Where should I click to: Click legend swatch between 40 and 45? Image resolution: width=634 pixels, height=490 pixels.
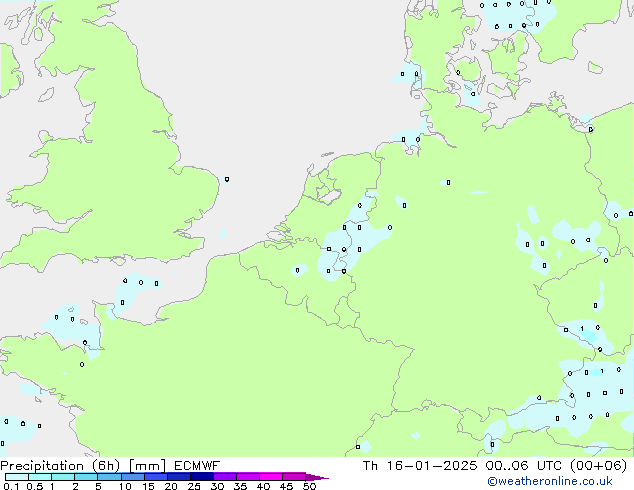pos(271,477)
